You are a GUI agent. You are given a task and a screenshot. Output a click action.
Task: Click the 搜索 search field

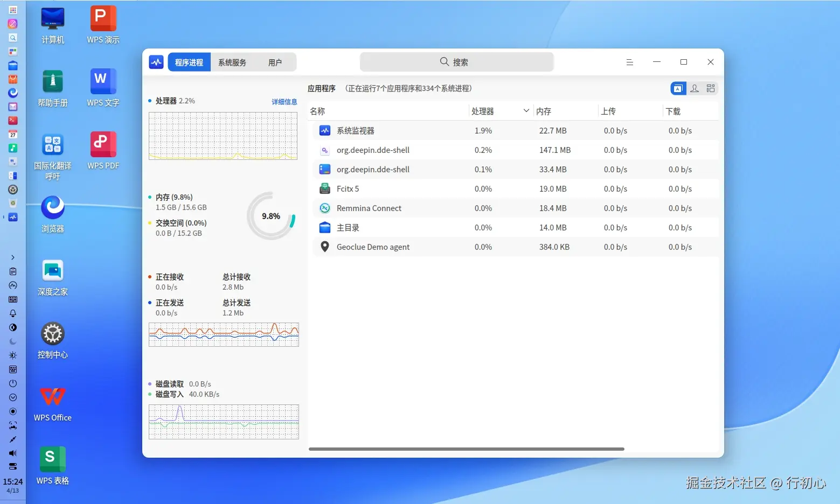click(x=456, y=62)
